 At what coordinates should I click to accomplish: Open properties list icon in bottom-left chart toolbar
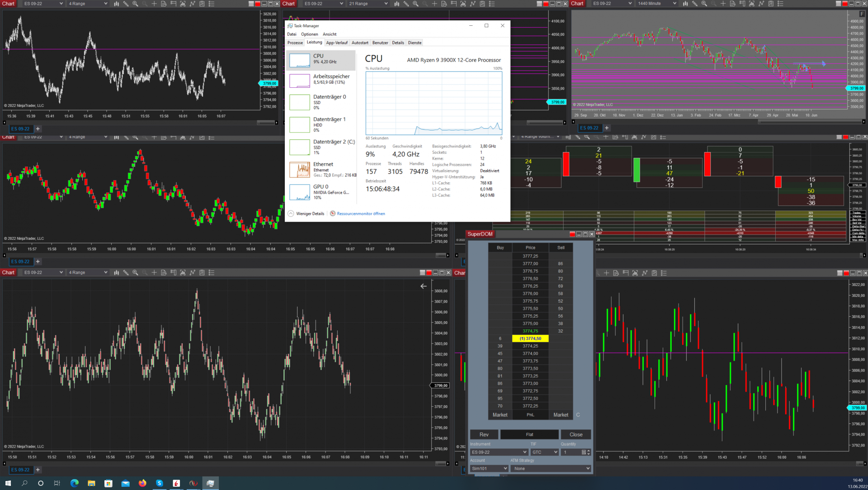click(212, 273)
